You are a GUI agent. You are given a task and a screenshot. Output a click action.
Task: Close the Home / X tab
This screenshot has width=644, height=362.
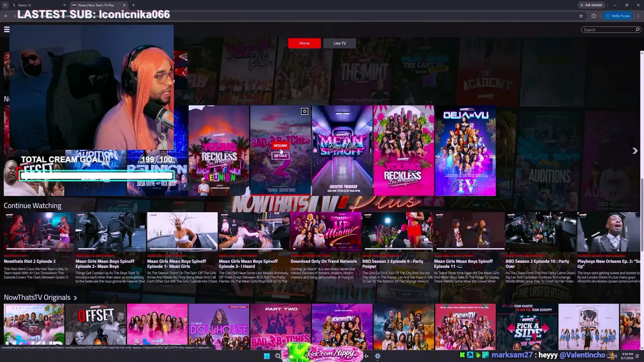pyautogui.click(x=64, y=5)
